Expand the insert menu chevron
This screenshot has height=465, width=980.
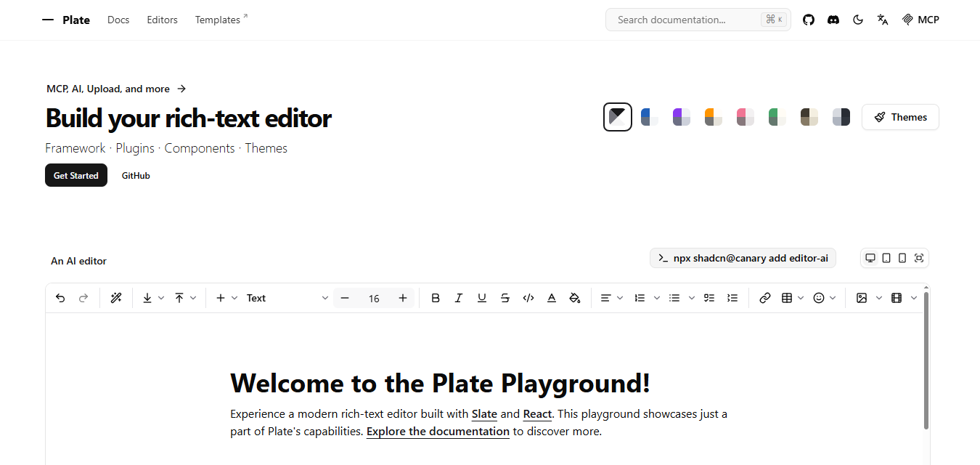(234, 298)
